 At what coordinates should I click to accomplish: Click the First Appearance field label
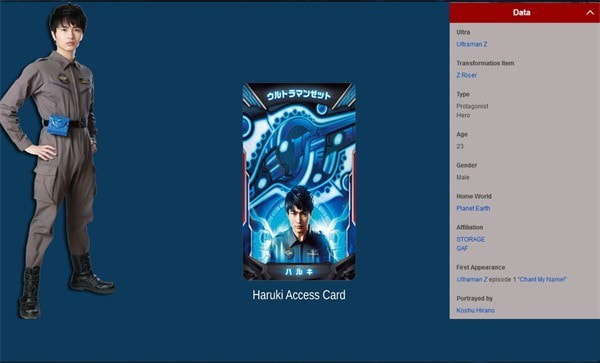click(x=481, y=267)
